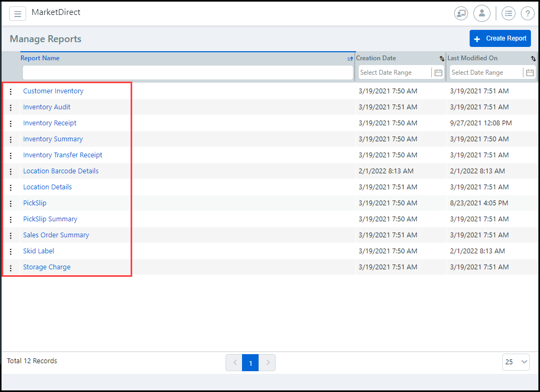Toggle sort on Creation Date column
Viewport: 540px width, 392px height.
coord(441,59)
